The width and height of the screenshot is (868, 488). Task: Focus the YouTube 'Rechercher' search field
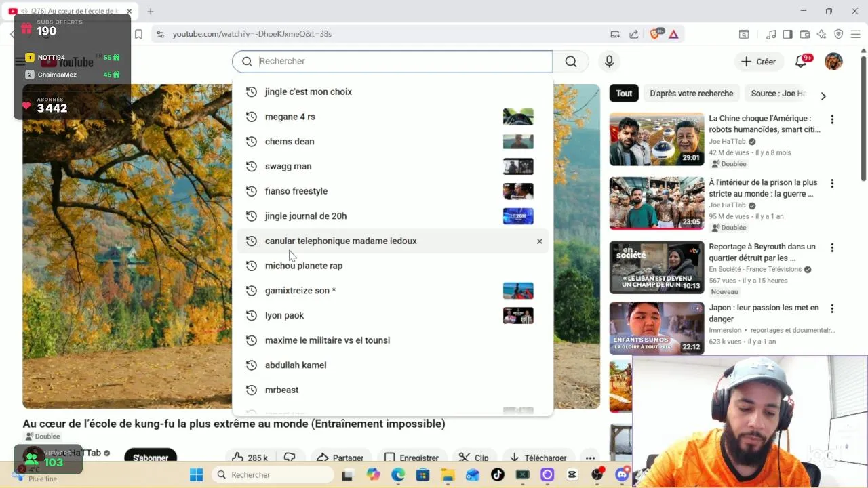point(393,62)
